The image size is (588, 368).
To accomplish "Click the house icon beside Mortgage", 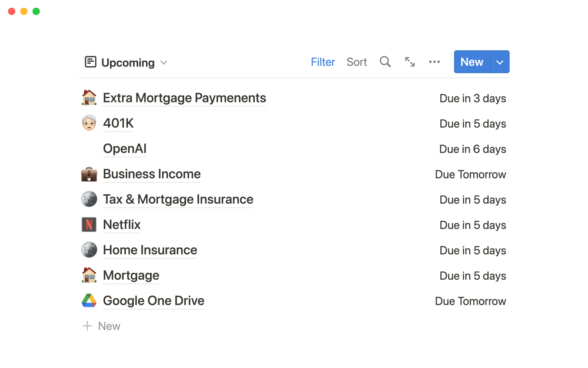I will [89, 275].
